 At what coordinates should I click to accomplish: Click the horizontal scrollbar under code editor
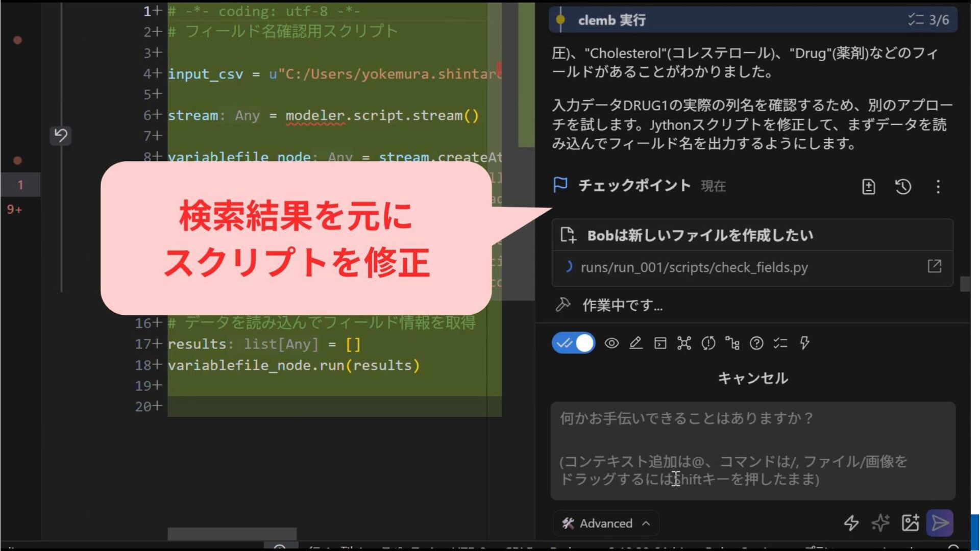[232, 534]
